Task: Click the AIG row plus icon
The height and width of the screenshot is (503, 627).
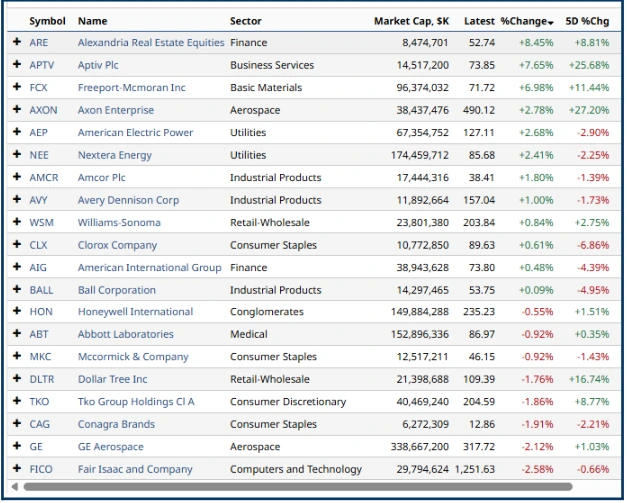Action: point(17,266)
